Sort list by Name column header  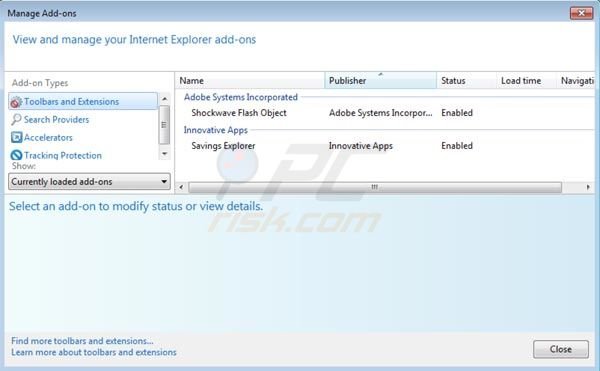point(250,81)
